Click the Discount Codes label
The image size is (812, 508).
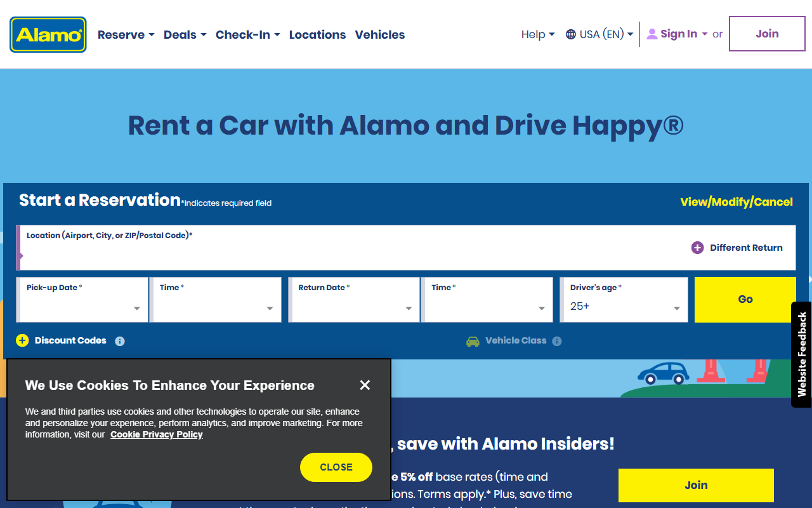click(70, 340)
